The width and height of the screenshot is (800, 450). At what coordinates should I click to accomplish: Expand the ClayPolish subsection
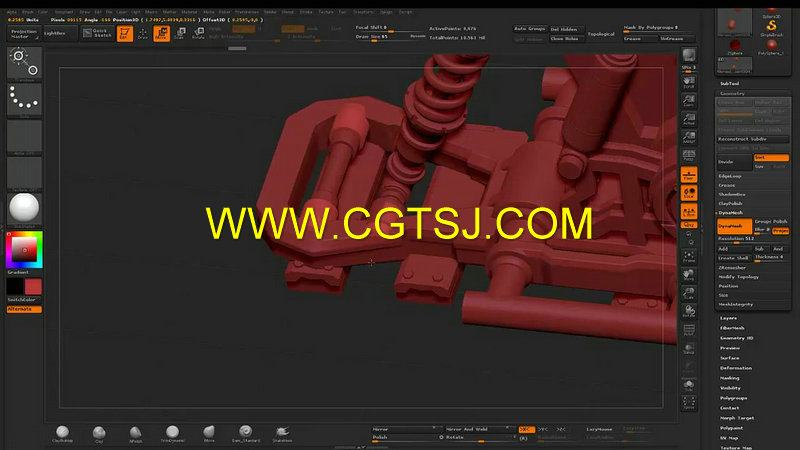731,204
